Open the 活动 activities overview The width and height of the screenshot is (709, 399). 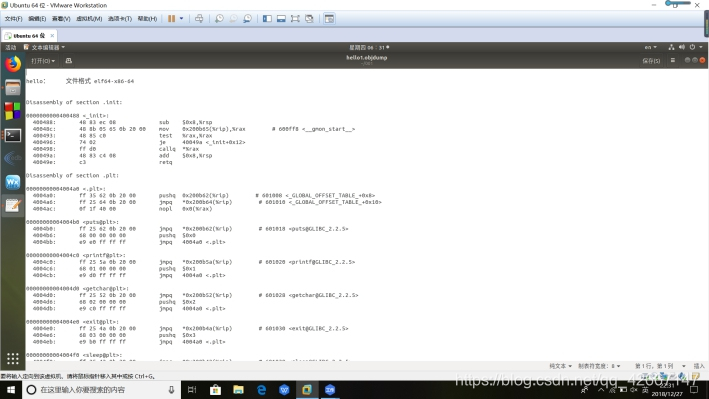tap(10, 47)
